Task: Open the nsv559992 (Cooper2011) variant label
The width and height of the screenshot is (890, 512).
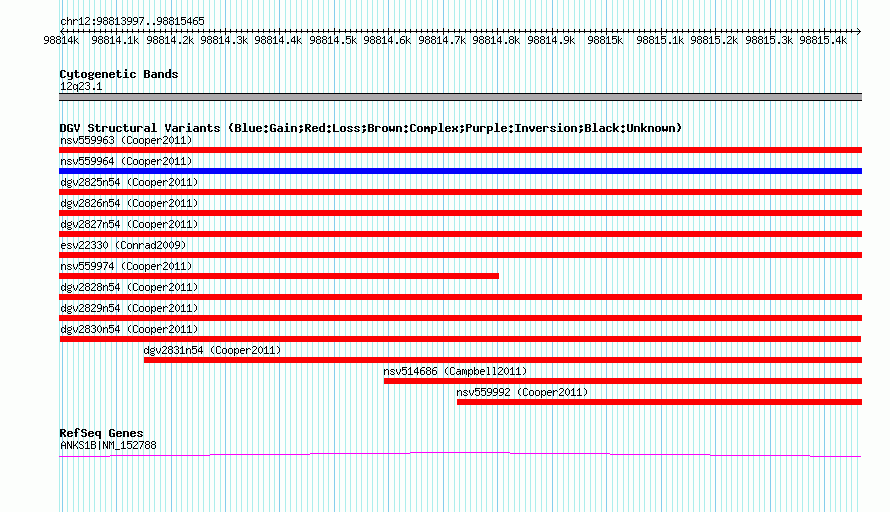Action: [522, 392]
